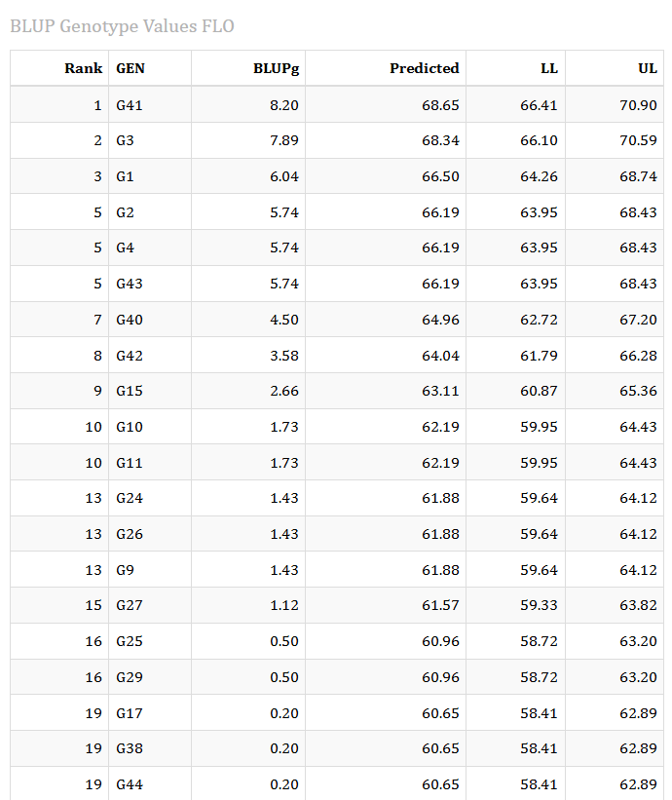This screenshot has width=672, height=800.
Task: Click the BLUP Genotype Values FLO heading
Action: coord(122,26)
